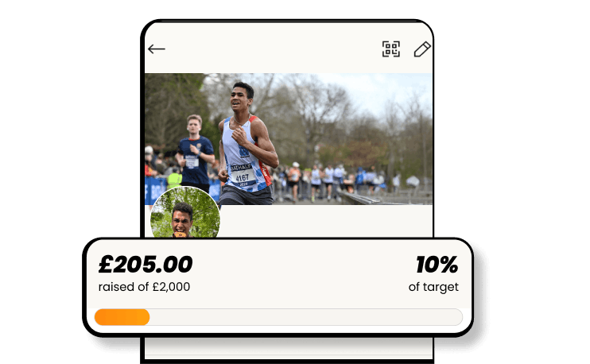Open the circular profile avatar photo
The height and width of the screenshot is (364, 590).
click(185, 213)
